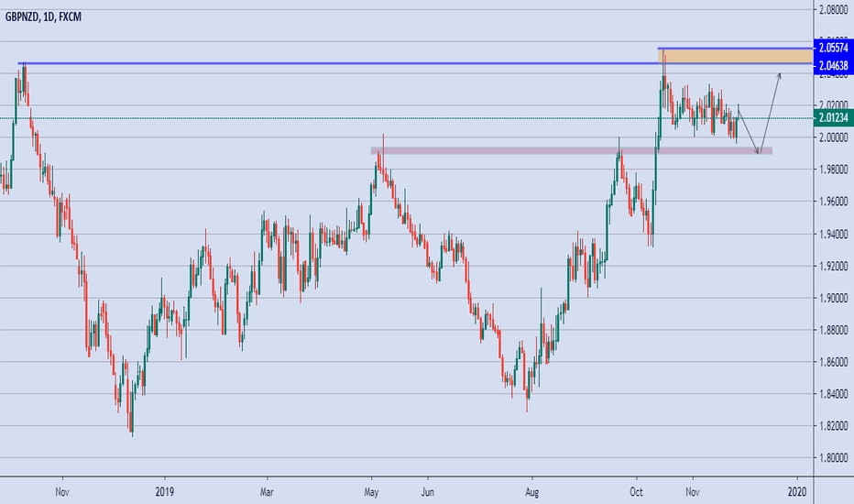Click the 1.90000 price scale label
Viewport: 854px width, 504px height.
pos(833,298)
